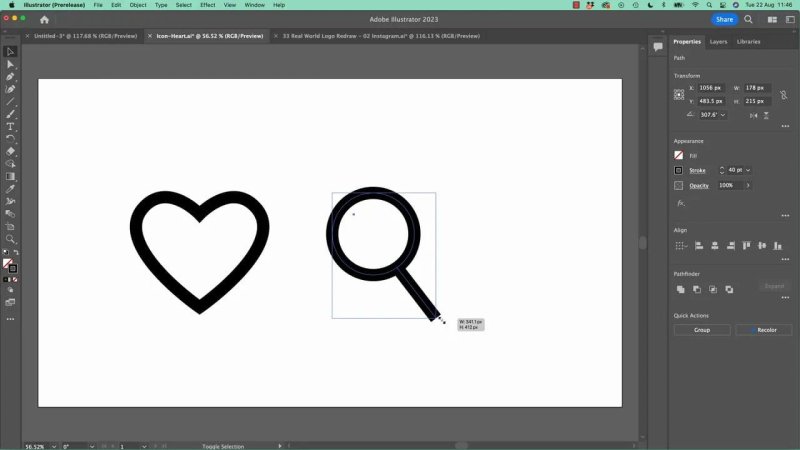Show more Appearance options
The image size is (800, 450).
[x=785, y=216]
